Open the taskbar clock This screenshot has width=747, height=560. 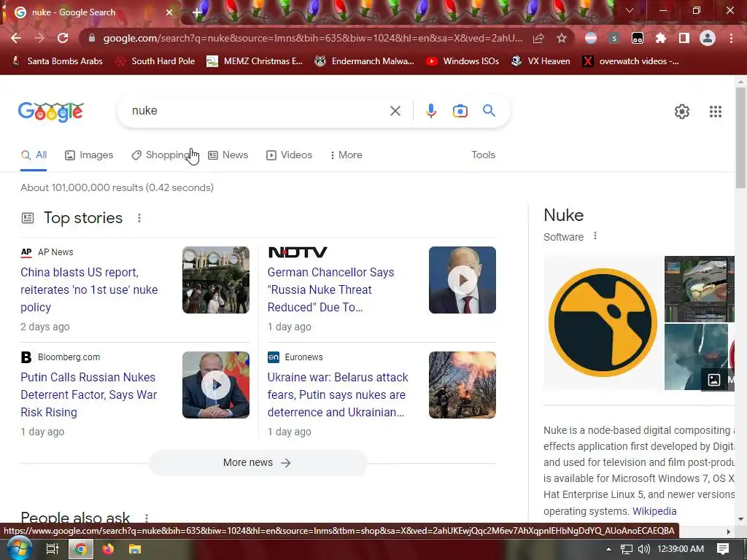[681, 549]
